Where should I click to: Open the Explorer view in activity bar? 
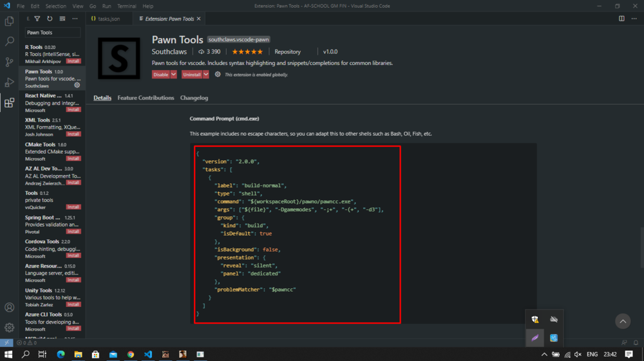pos(9,21)
